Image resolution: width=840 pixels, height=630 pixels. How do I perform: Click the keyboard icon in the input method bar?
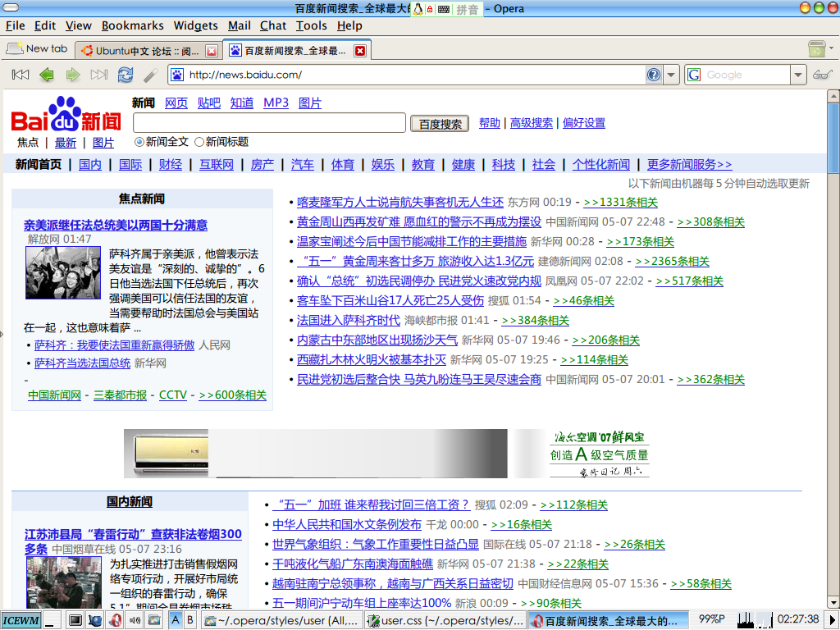(444, 9)
